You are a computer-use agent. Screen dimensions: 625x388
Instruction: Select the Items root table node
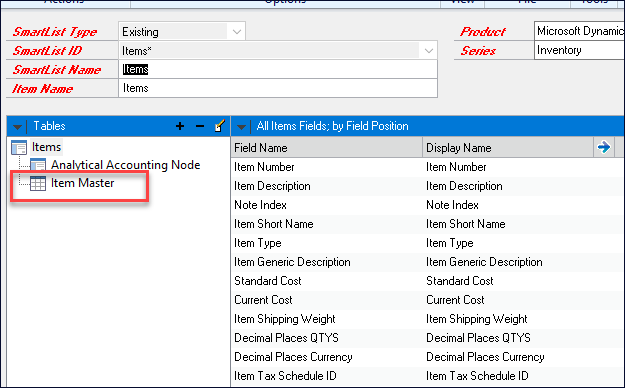click(46, 147)
